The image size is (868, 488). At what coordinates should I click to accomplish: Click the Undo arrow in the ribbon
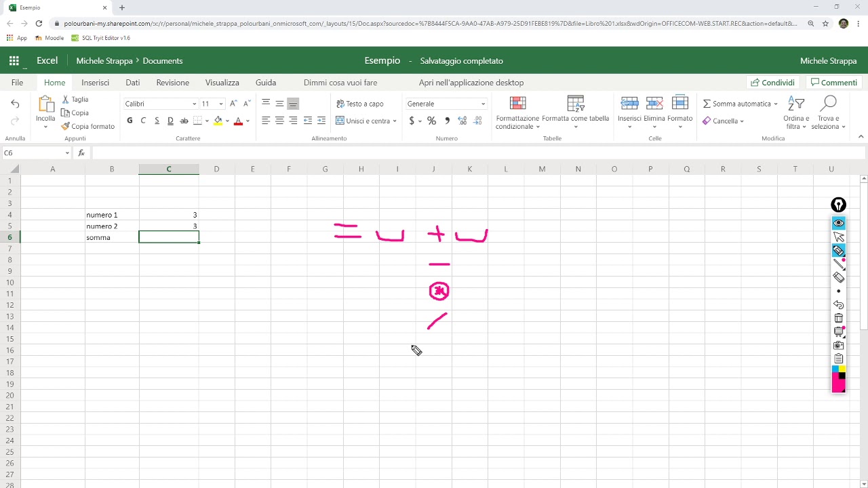coord(15,104)
